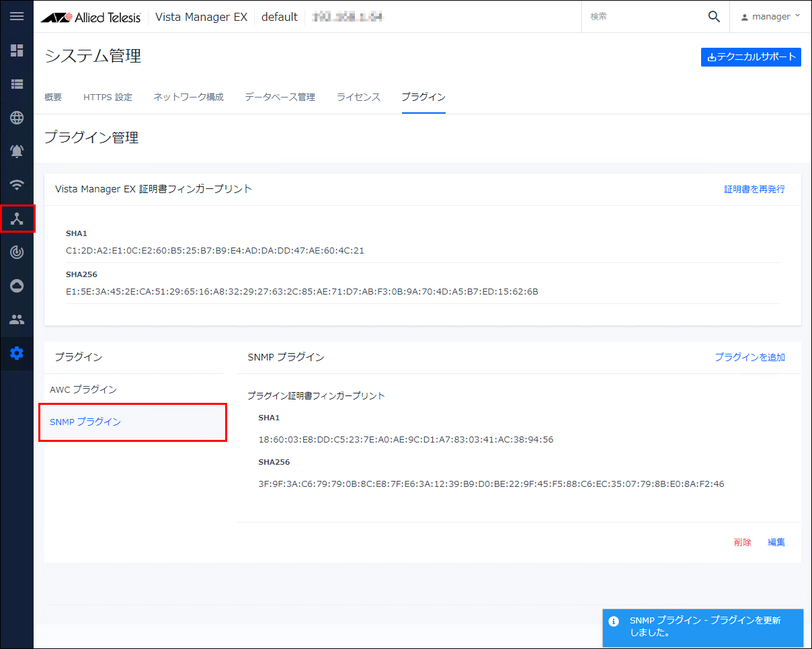Screen dimensions: 812x649
Task: Click the Vista Manager EX SHA1 fingerprint value
Action: point(215,250)
